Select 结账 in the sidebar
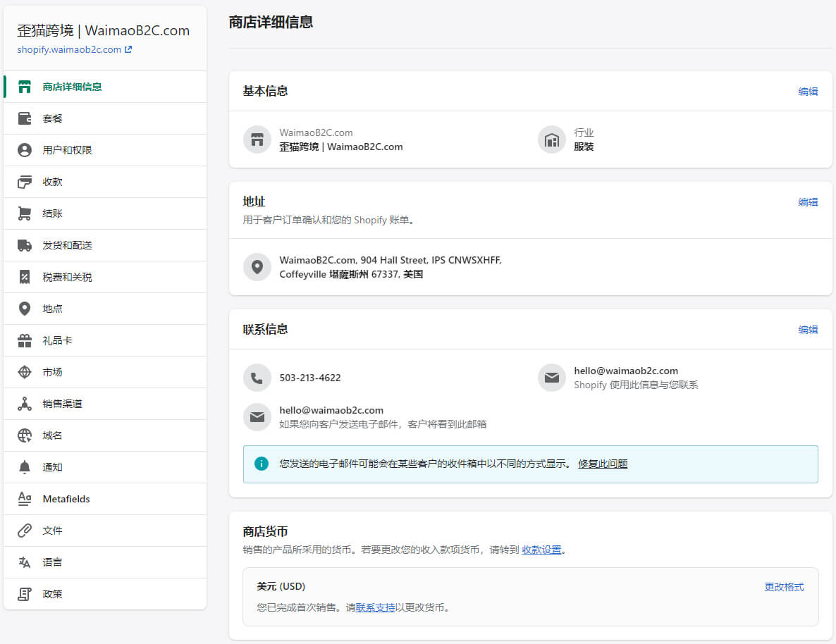The image size is (836, 644). click(105, 213)
